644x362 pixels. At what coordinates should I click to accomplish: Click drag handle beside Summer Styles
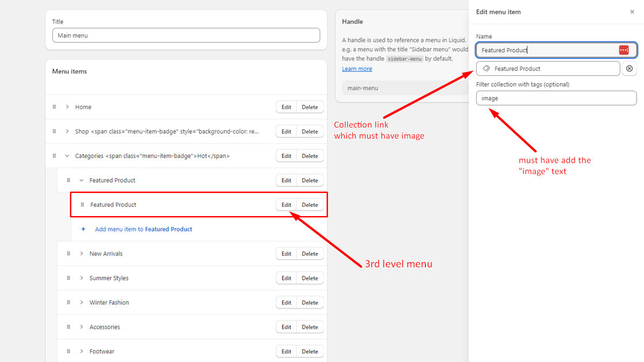68,278
